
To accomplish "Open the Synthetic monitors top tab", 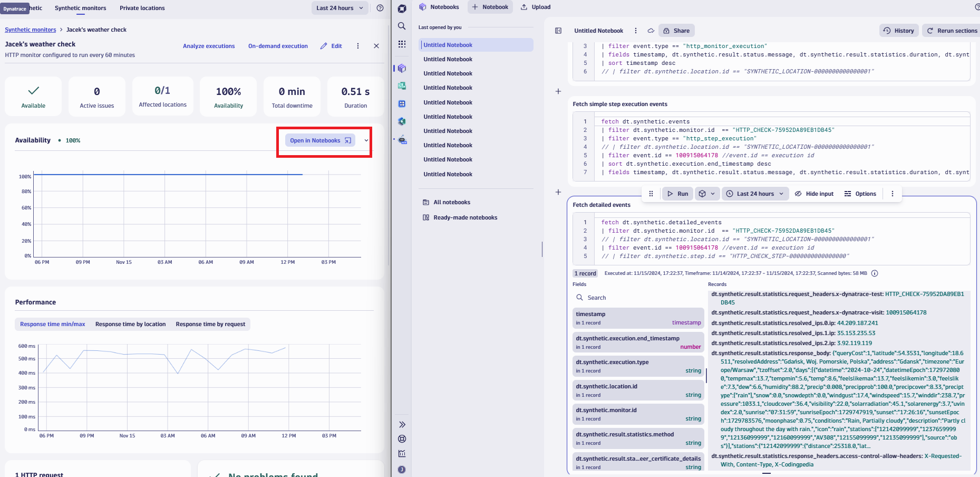I will point(81,8).
